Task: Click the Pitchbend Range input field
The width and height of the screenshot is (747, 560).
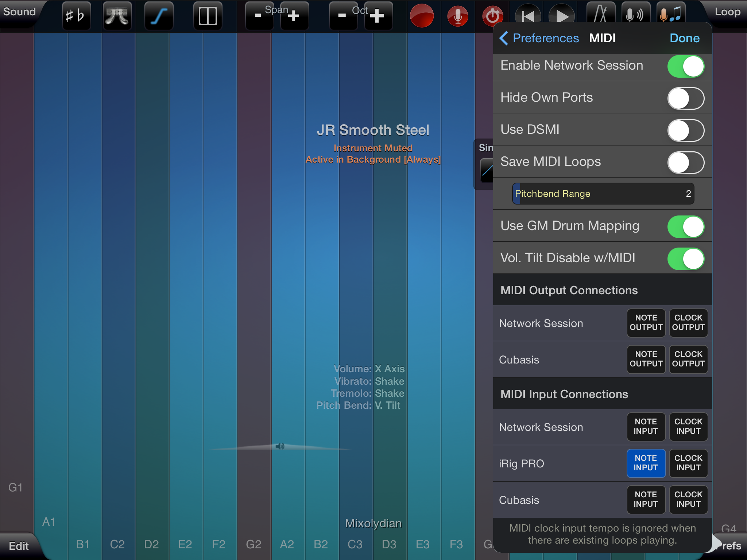Action: pyautogui.click(x=602, y=194)
